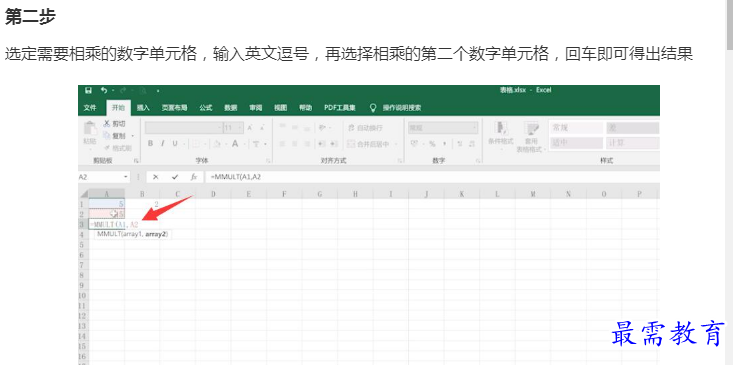733x365 pixels.
Task: Switch to the PDF工具集 tab
Action: click(x=340, y=108)
